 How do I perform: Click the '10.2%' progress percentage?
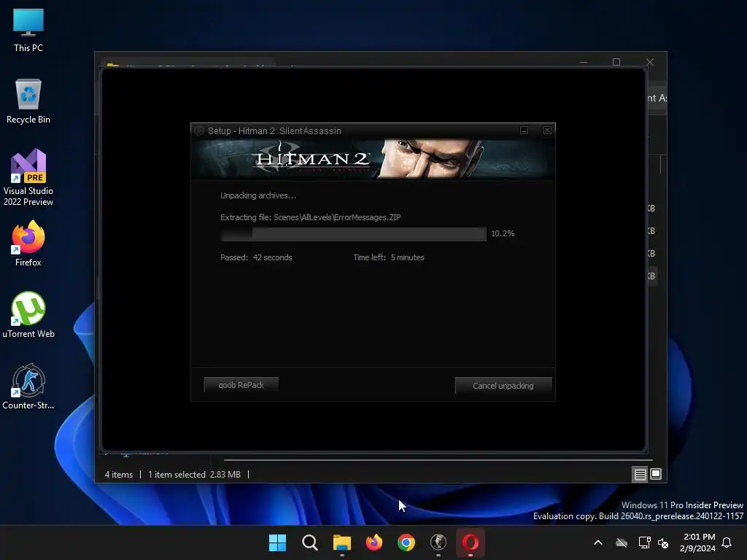click(503, 234)
